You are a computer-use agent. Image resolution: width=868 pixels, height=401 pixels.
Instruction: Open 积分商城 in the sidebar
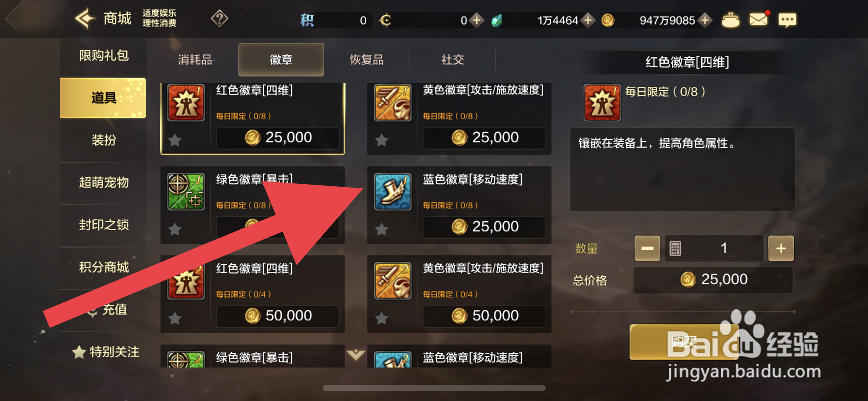click(104, 267)
